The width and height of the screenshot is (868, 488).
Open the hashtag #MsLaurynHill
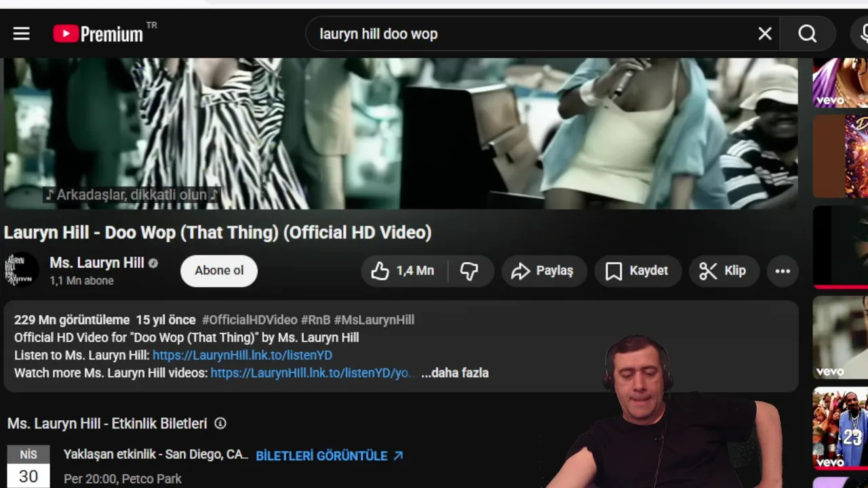tap(374, 320)
